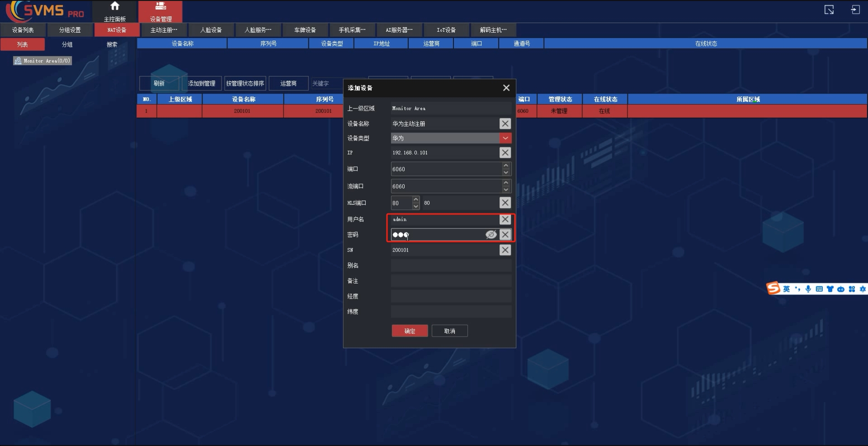This screenshot has height=446, width=868.
Task: Click Sogou microphone voice input icon
Action: 808,289
